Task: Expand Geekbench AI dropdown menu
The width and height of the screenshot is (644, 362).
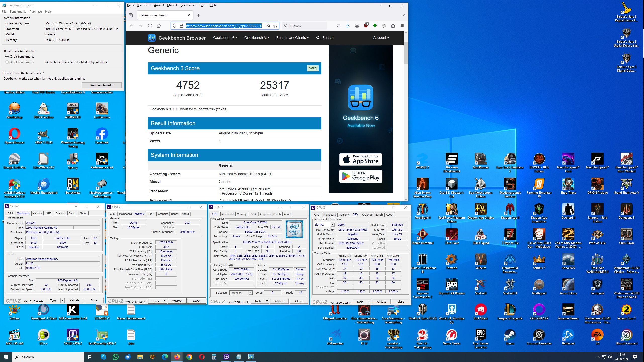Action: click(x=257, y=38)
